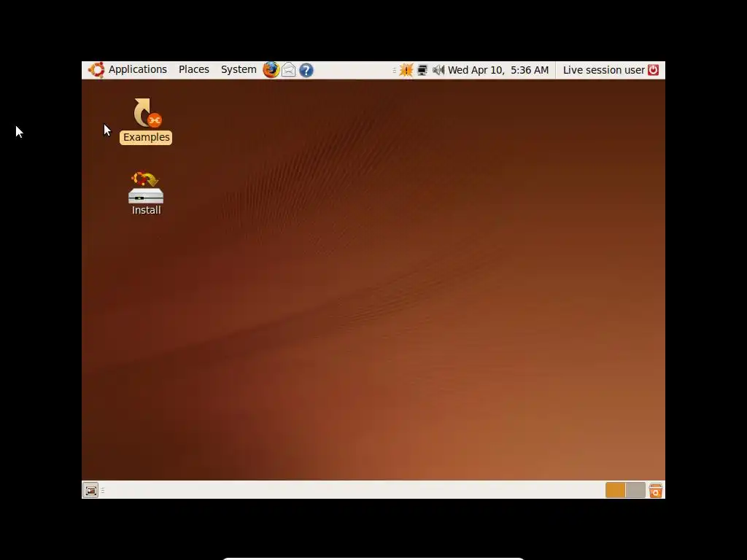Open the System menu
The width and height of the screenshot is (747, 560).
point(239,69)
